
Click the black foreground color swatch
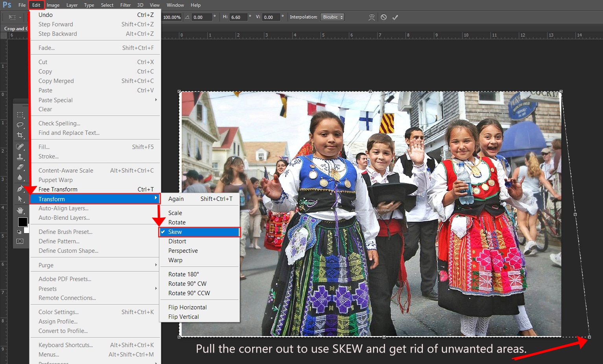[22, 222]
